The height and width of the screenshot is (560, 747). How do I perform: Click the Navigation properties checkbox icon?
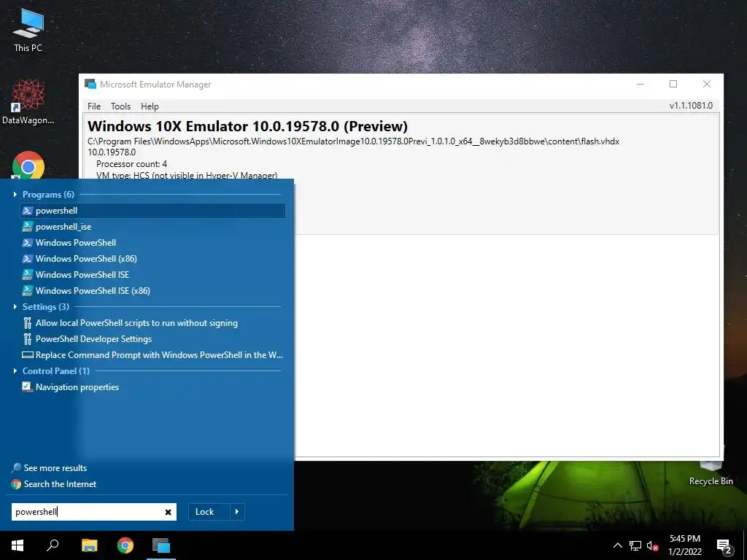[28, 387]
